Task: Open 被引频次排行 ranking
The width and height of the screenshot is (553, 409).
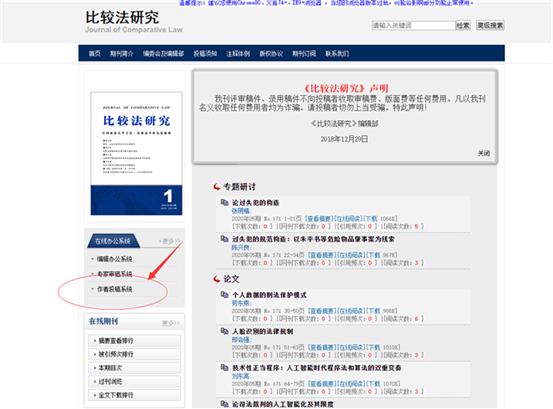Action: tap(134, 354)
